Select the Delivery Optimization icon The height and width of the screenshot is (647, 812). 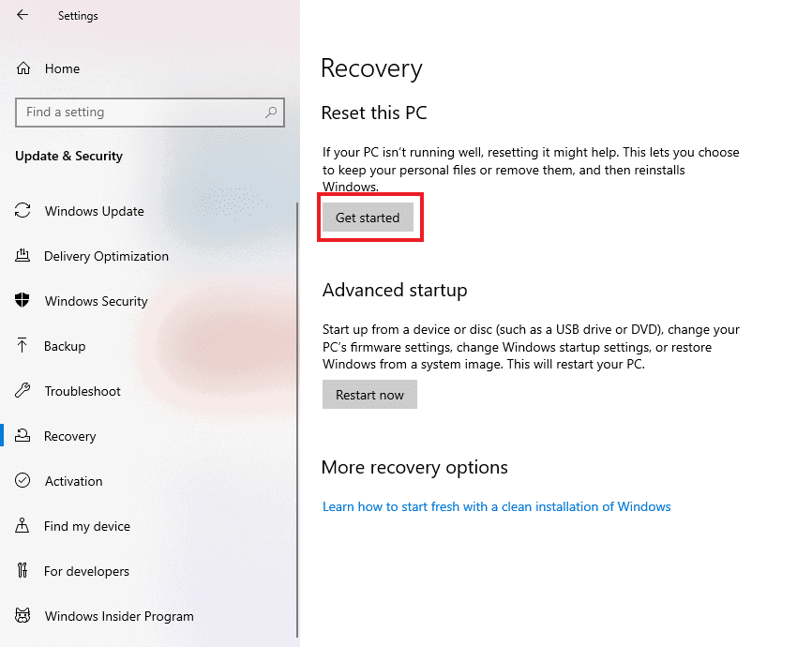(23, 256)
